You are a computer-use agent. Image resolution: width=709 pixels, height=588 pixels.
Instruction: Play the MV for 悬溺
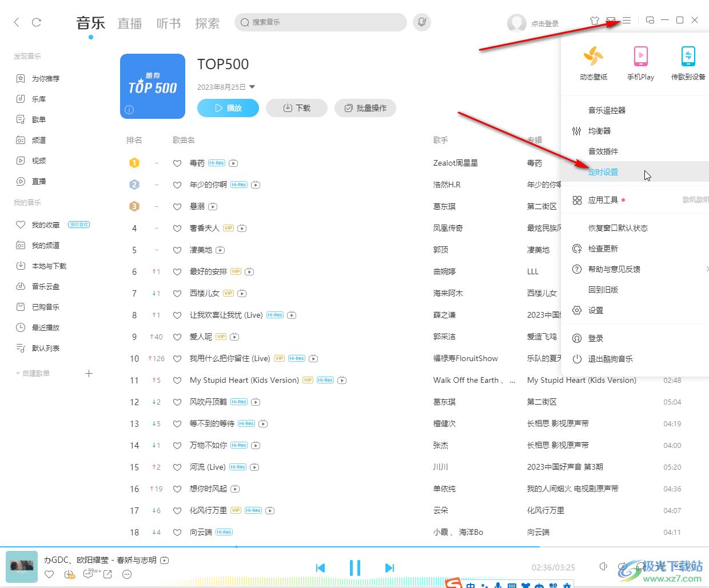[213, 207]
